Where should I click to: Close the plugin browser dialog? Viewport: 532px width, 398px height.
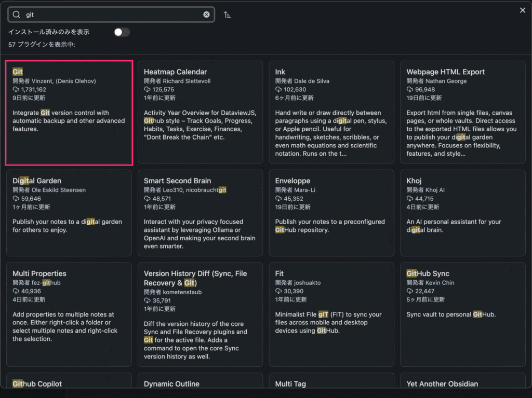coord(523,10)
